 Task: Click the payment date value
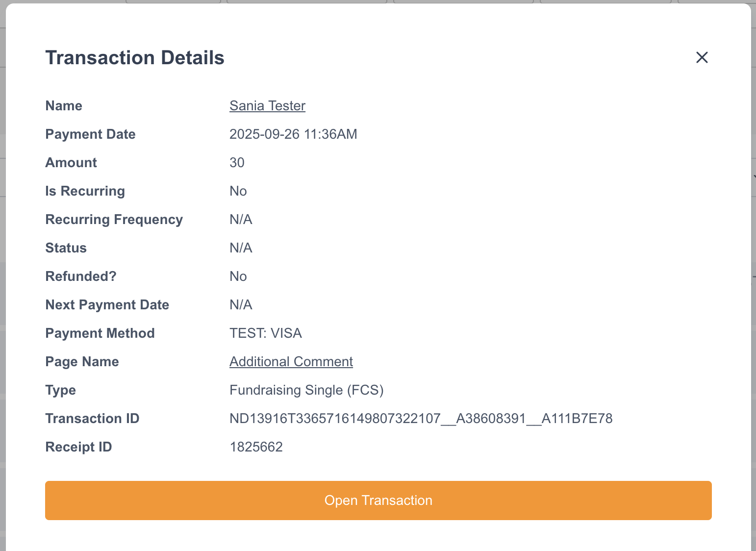point(293,134)
